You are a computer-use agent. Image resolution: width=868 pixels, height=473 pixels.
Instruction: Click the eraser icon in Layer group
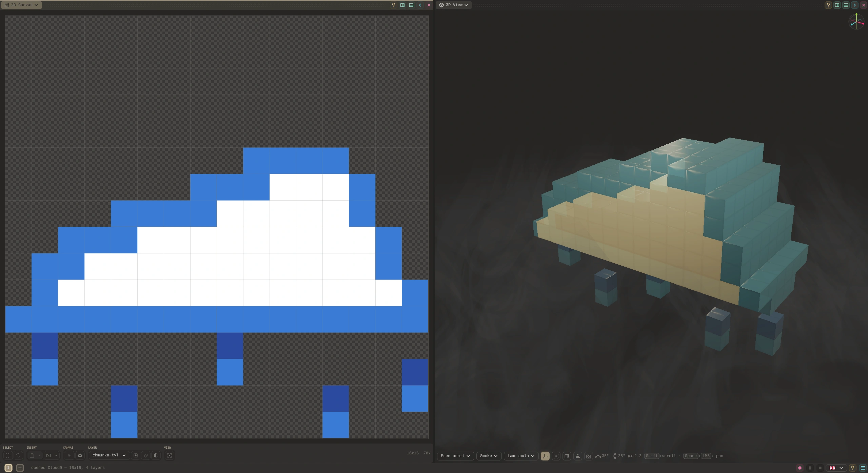146,455
